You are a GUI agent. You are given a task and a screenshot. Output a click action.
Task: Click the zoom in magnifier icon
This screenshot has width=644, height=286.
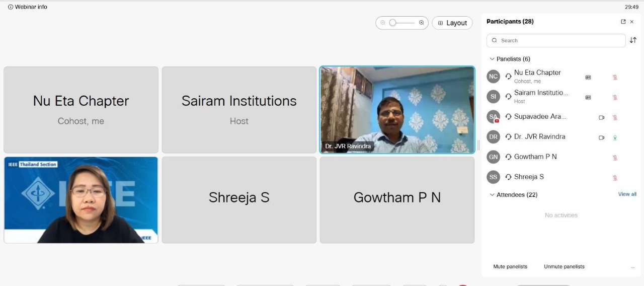422,23
